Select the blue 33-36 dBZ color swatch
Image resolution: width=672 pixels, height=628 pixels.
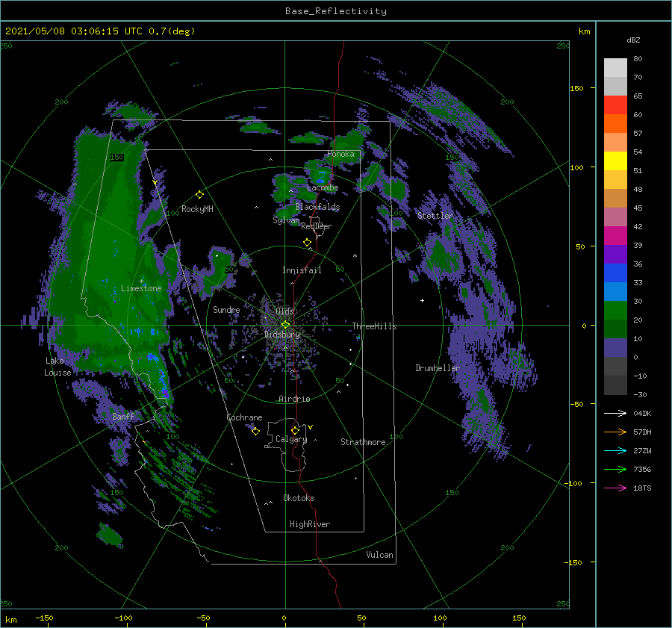tap(615, 273)
